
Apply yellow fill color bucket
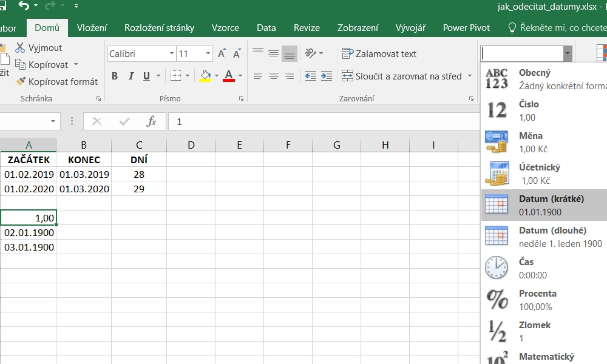tap(205, 75)
